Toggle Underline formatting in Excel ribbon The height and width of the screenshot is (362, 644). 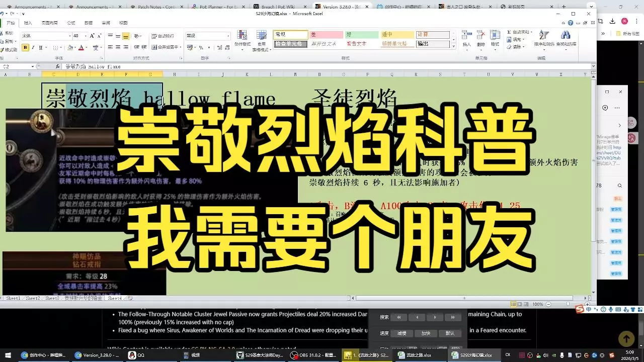(40, 47)
